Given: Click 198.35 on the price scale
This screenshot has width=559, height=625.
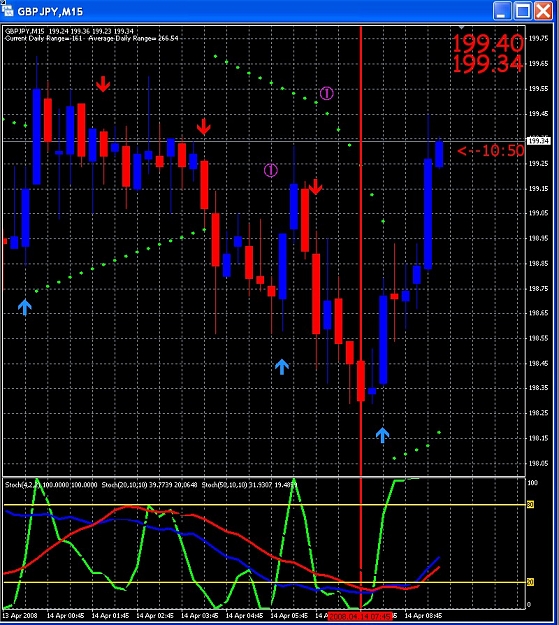Looking at the screenshot, I should point(538,387).
